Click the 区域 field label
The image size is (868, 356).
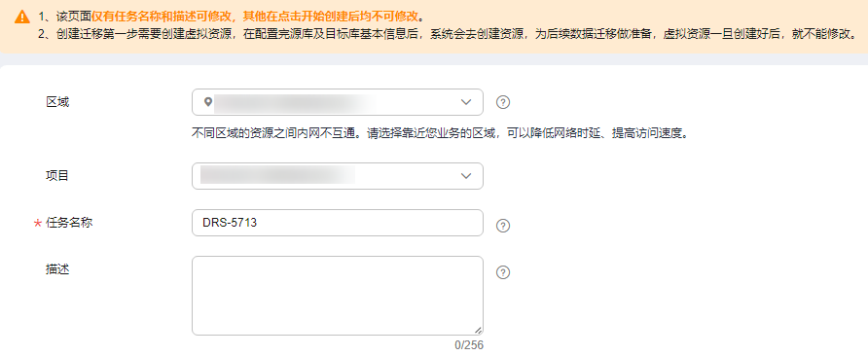pos(57,102)
